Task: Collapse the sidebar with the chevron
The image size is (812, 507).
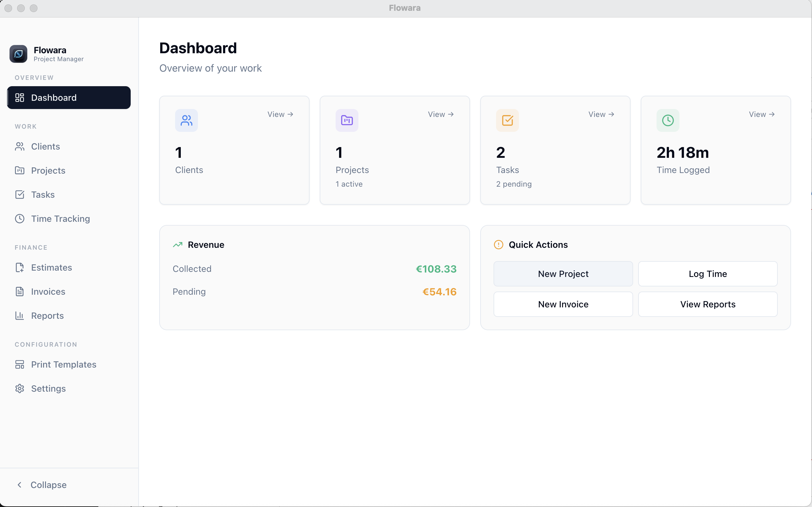Action: click(x=20, y=485)
